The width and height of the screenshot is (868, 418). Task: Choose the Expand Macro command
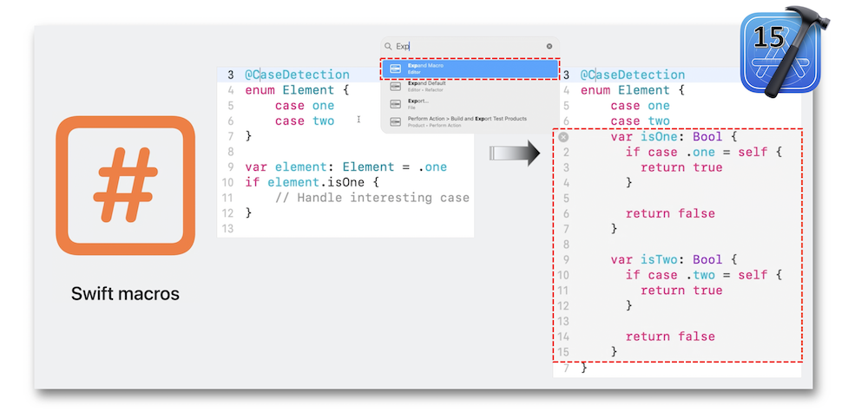click(470, 69)
